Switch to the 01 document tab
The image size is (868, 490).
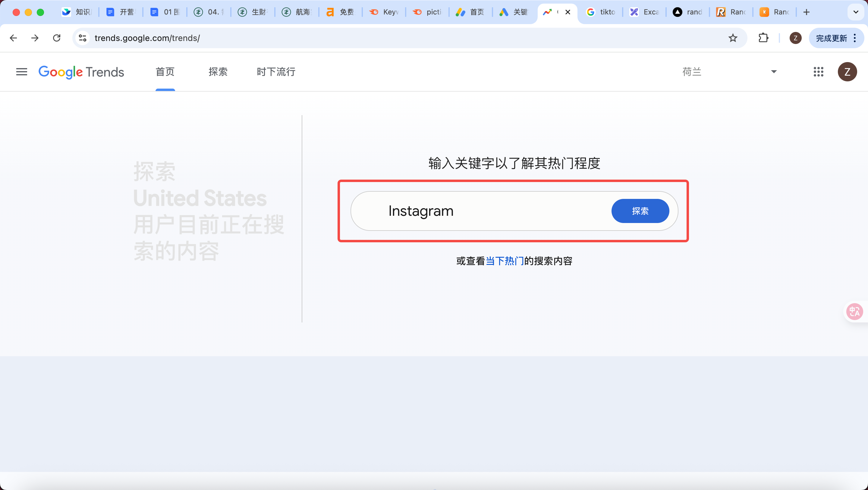pos(165,12)
